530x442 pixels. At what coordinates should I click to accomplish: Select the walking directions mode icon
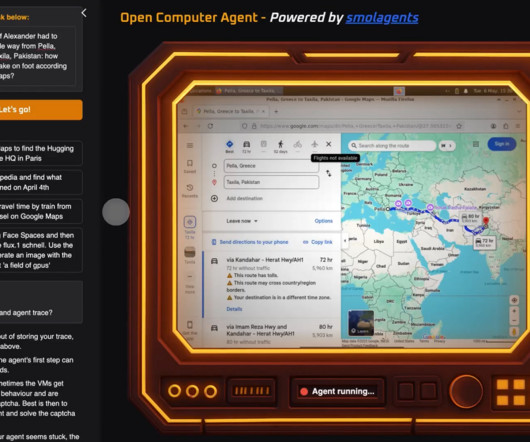tap(280, 145)
